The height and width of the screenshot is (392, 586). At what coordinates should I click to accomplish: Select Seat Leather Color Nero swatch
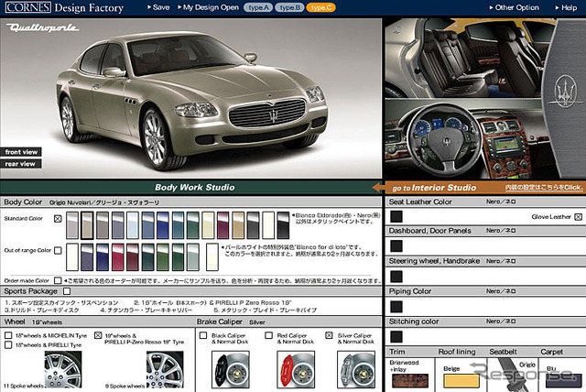tap(396, 216)
